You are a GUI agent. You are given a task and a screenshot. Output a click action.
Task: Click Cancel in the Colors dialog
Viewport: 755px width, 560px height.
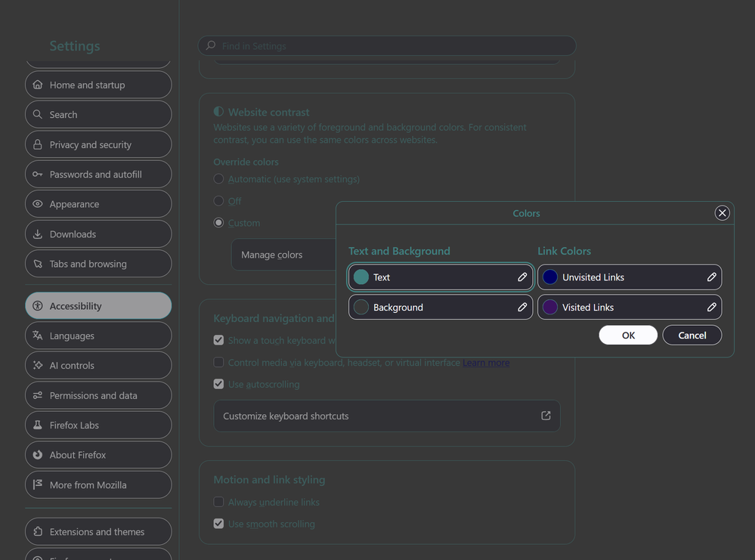point(692,335)
